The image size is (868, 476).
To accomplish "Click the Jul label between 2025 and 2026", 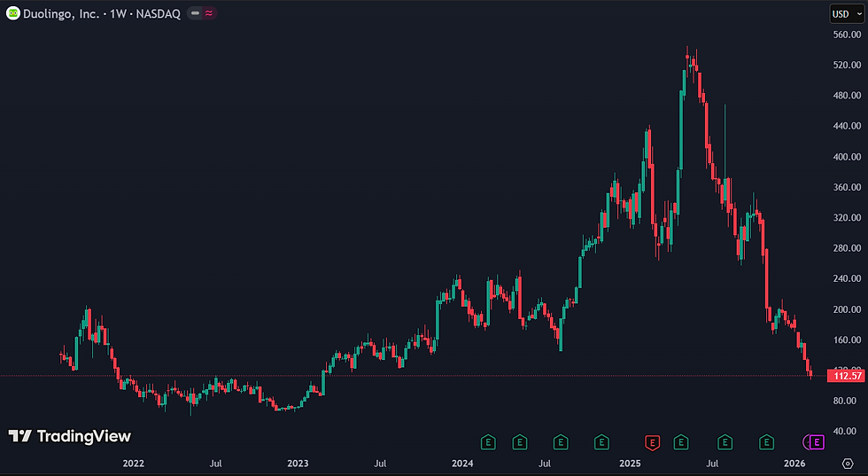I will (x=712, y=464).
